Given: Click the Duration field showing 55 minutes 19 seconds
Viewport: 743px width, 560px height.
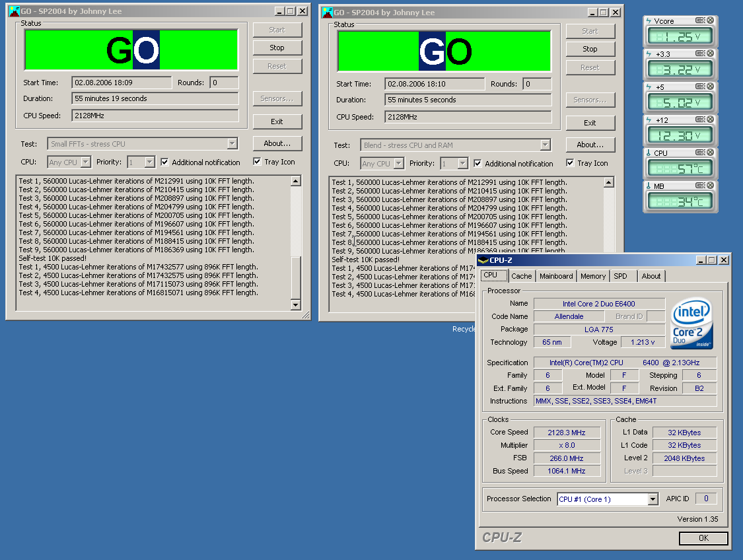Looking at the screenshot, I should pyautogui.click(x=155, y=98).
